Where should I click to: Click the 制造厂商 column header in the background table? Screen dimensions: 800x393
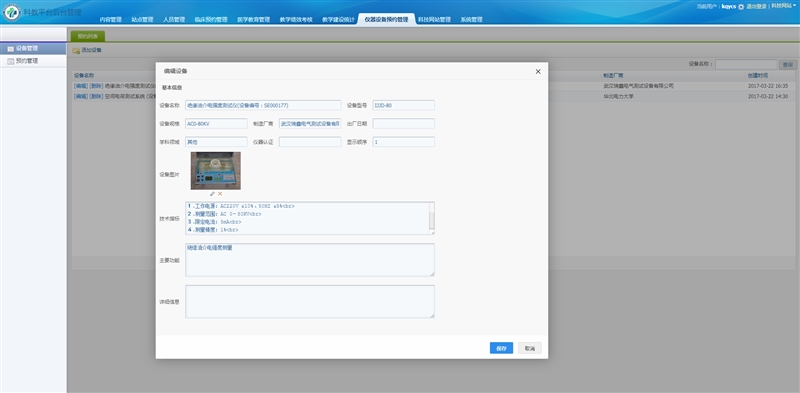click(613, 76)
